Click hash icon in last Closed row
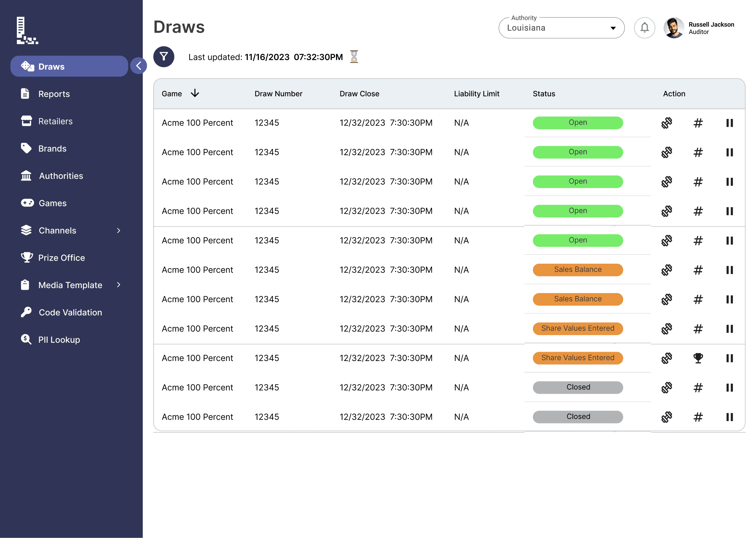The image size is (756, 538). point(698,417)
